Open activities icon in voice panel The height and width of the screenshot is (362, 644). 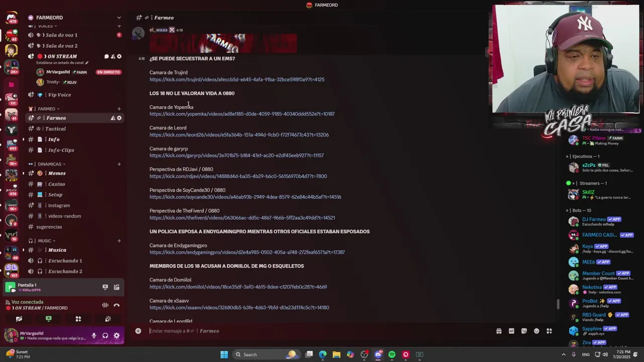78,319
